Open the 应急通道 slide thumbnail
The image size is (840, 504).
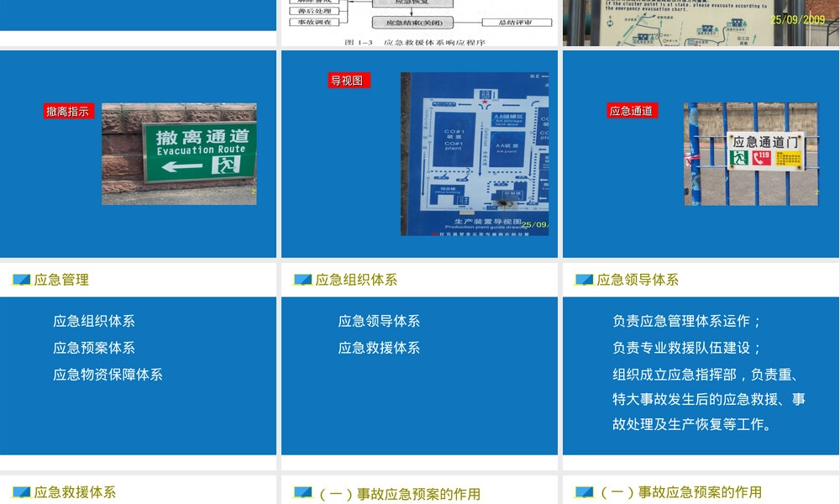701,154
